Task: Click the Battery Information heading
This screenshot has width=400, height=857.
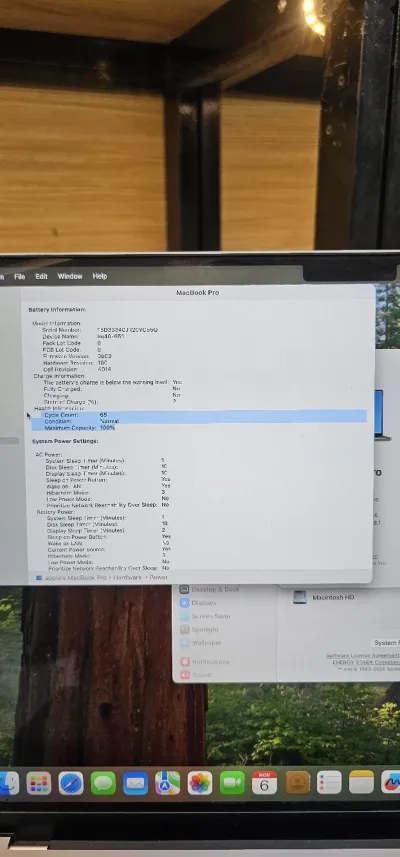Action: click(x=57, y=310)
